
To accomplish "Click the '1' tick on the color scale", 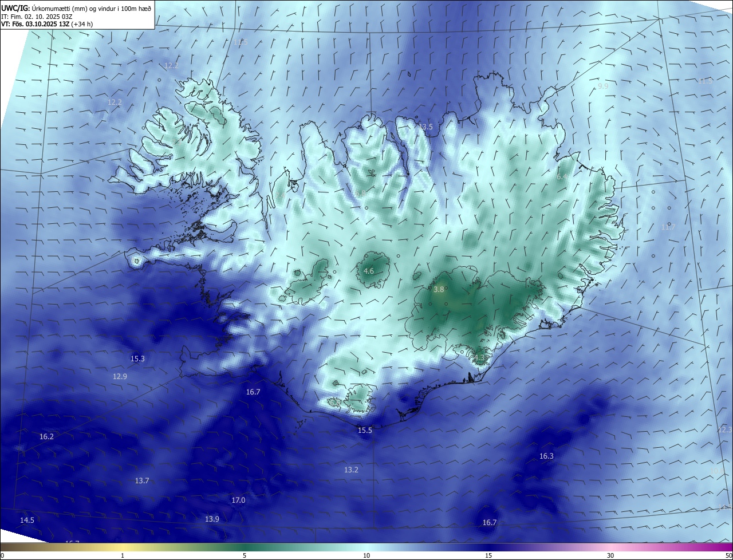I will tap(123, 555).
